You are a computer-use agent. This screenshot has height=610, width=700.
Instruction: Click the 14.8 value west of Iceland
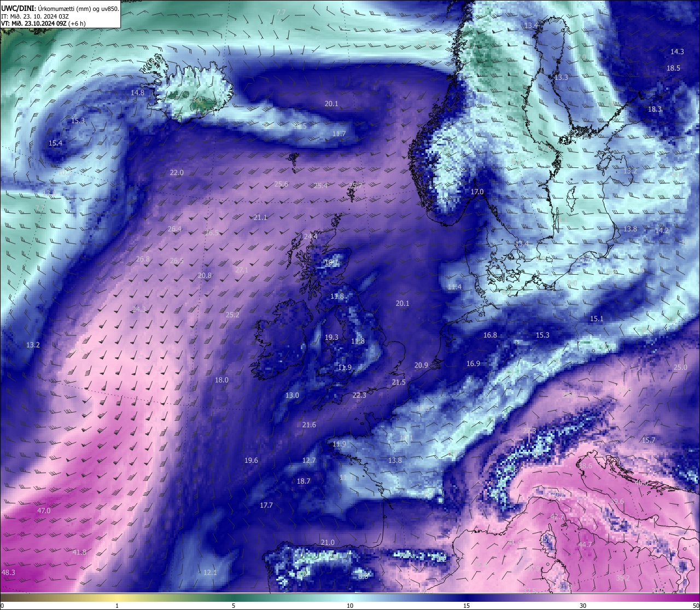[x=137, y=92]
